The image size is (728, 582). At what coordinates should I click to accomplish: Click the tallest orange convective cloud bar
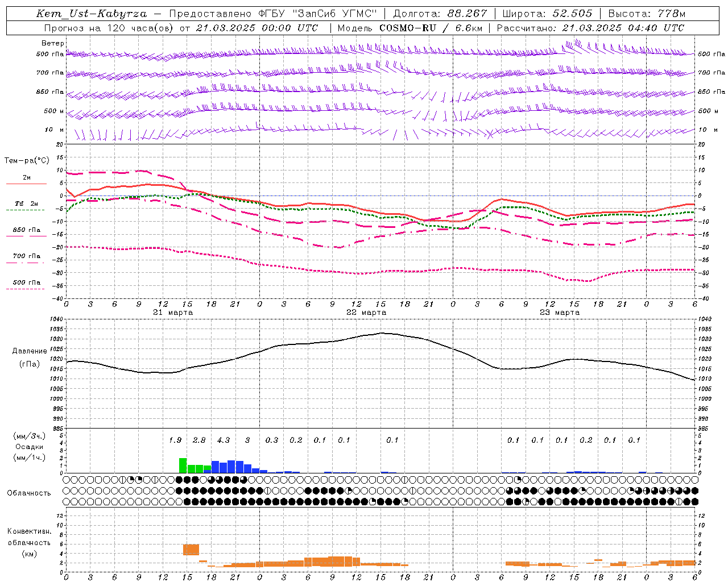[x=191, y=550]
